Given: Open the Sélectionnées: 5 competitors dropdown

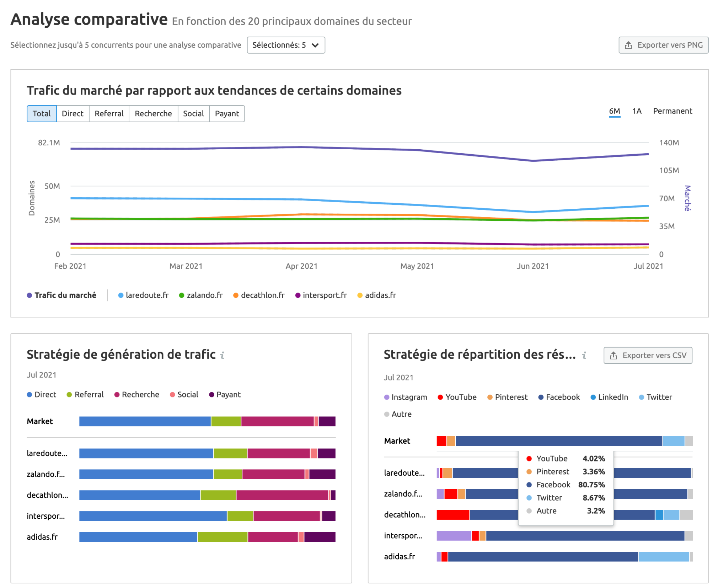Looking at the screenshot, I should [x=285, y=45].
